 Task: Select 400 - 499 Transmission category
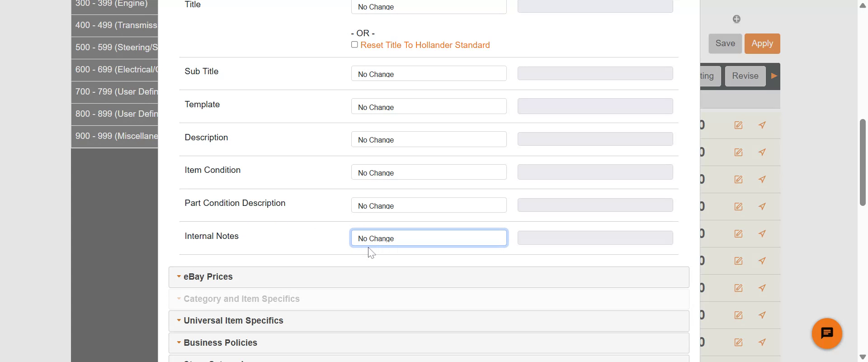tap(114, 25)
